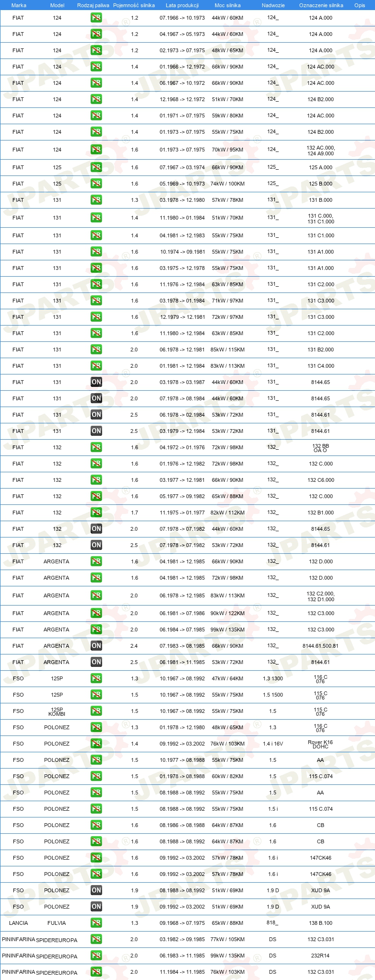Click petrol icon in FIAT 125 row with 125 A.000
375x980 pixels.
[x=96, y=167]
